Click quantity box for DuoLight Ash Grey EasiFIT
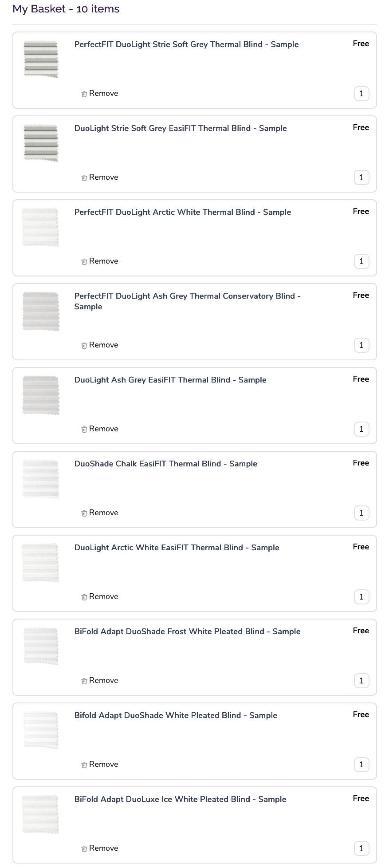Screen dimensions: 385x868 click(x=361, y=429)
